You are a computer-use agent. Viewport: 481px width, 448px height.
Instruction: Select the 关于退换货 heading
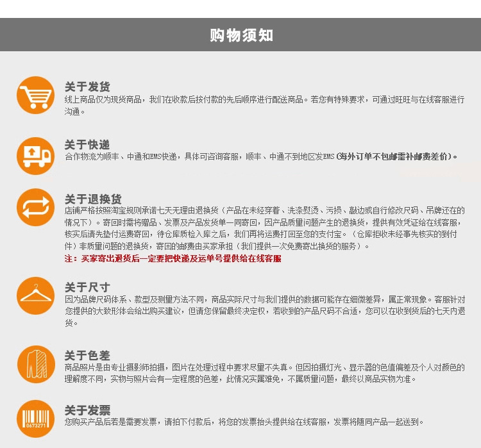click(93, 199)
